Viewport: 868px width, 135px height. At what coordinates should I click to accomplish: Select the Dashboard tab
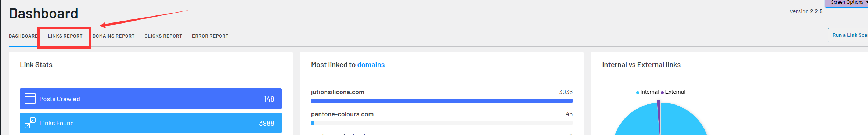pos(23,36)
